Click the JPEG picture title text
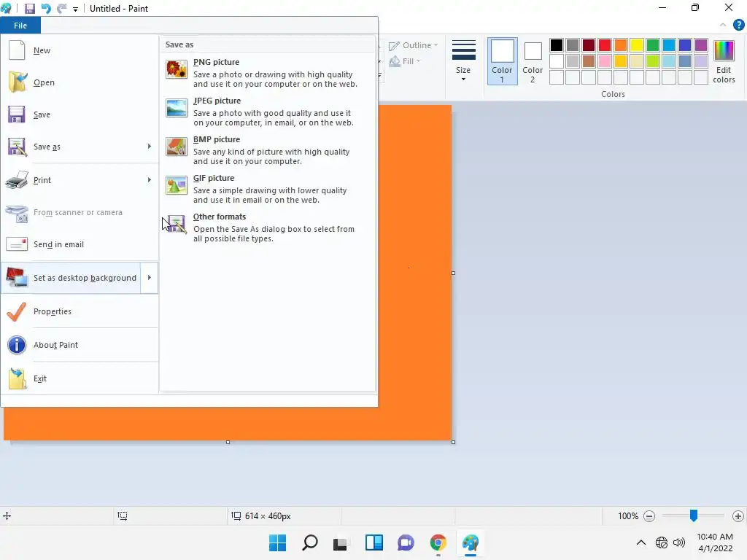 click(x=217, y=101)
